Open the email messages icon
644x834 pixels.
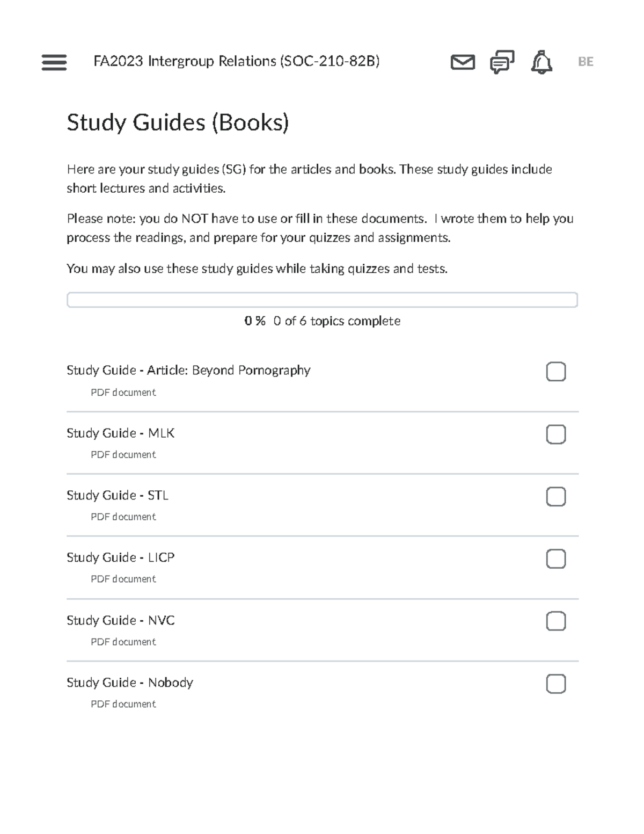pyautogui.click(x=463, y=63)
